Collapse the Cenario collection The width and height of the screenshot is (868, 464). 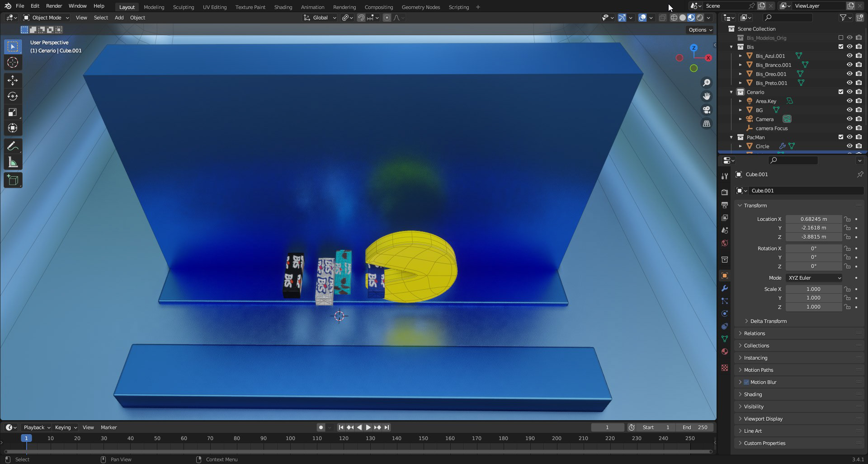pyautogui.click(x=731, y=92)
